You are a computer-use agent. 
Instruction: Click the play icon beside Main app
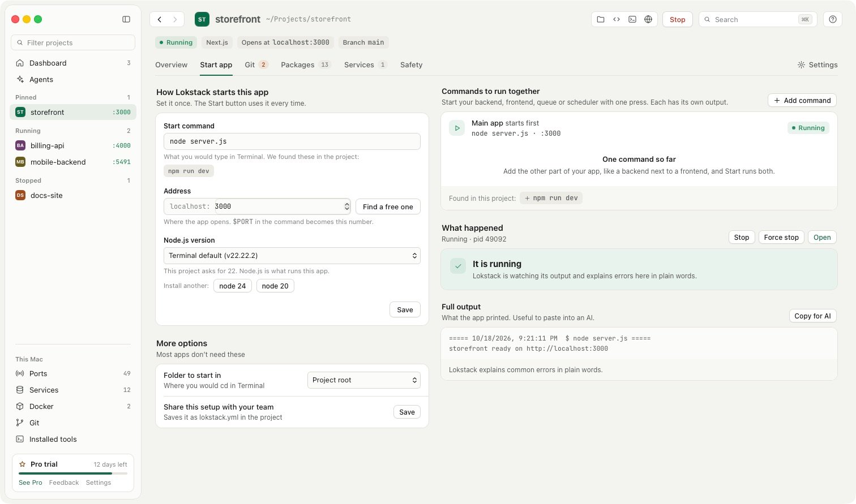click(457, 128)
